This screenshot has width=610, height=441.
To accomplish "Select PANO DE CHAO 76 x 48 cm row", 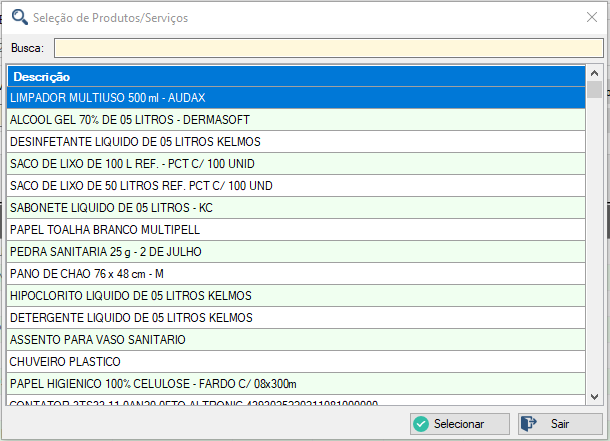I will click(x=296, y=274).
